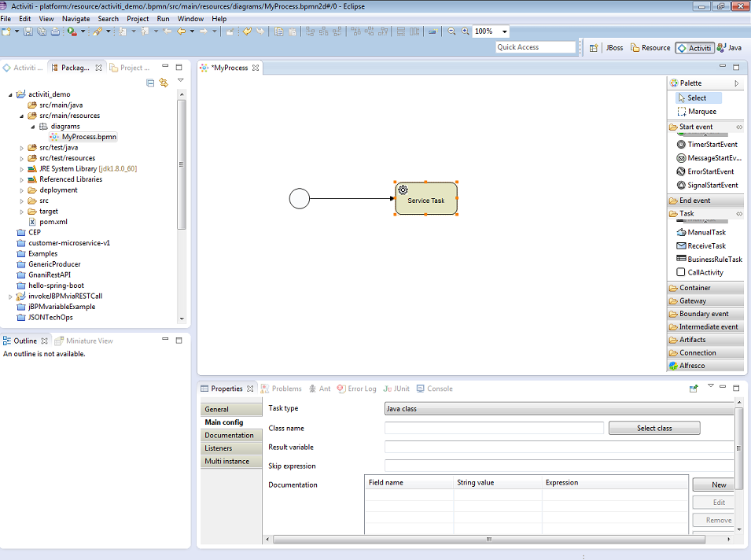Image resolution: width=751 pixels, height=560 pixels.
Task: Select the BusinessRuleTask tool
Action: click(x=707, y=259)
